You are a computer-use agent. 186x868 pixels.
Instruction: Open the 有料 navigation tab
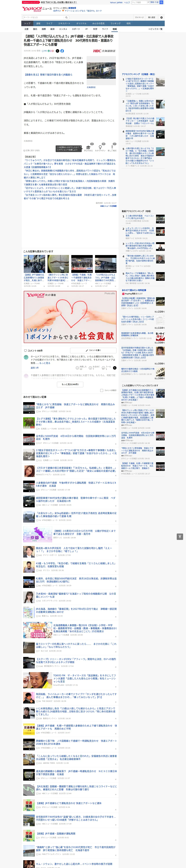pos(128,23)
